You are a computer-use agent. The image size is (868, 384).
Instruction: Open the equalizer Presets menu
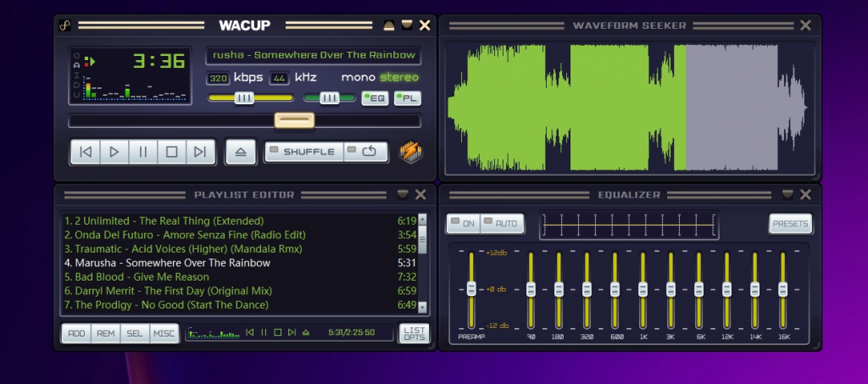[790, 224]
